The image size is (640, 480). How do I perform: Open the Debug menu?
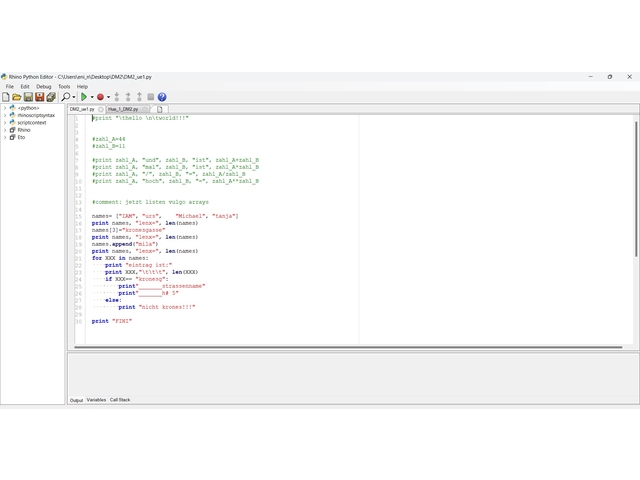[x=44, y=87]
